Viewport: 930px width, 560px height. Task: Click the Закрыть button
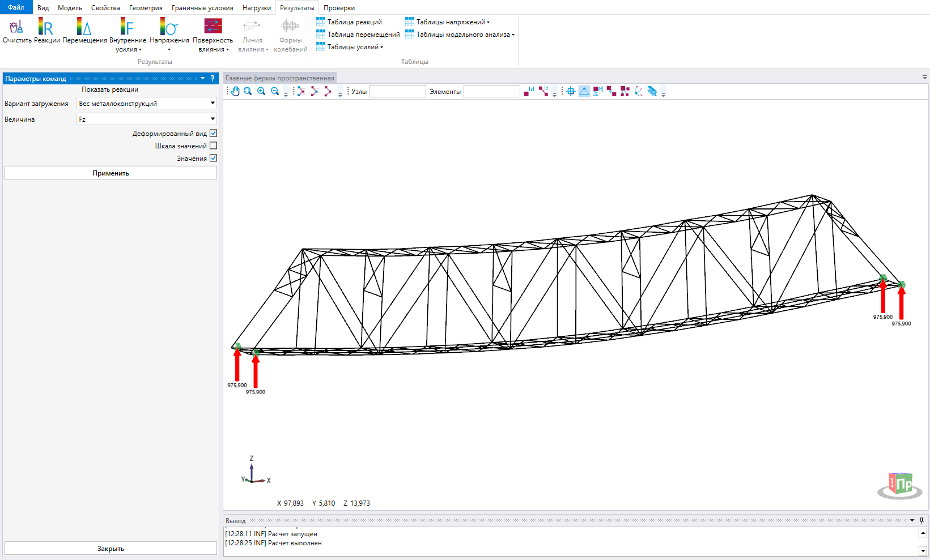[111, 548]
